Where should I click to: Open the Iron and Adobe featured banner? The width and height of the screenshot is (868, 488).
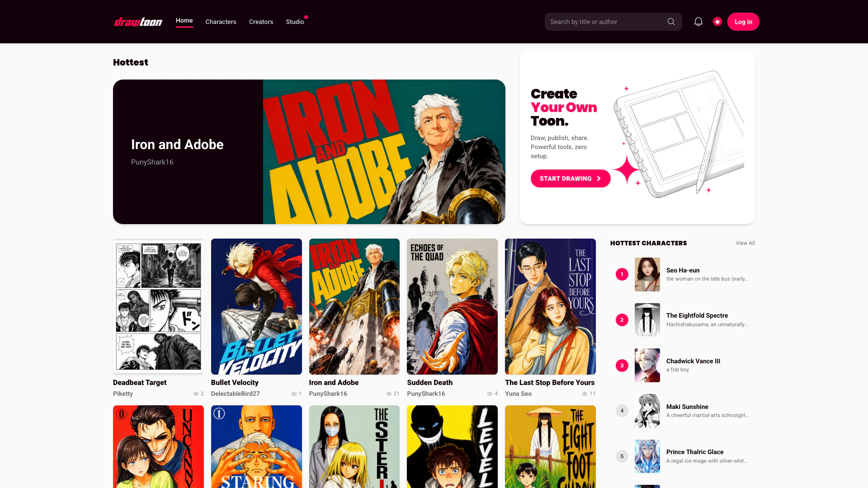[x=309, y=152]
